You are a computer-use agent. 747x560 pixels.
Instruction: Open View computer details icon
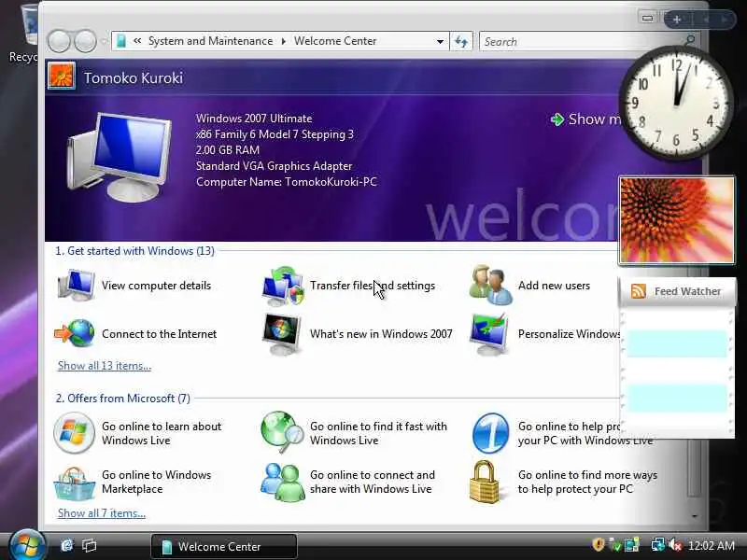tap(76, 286)
